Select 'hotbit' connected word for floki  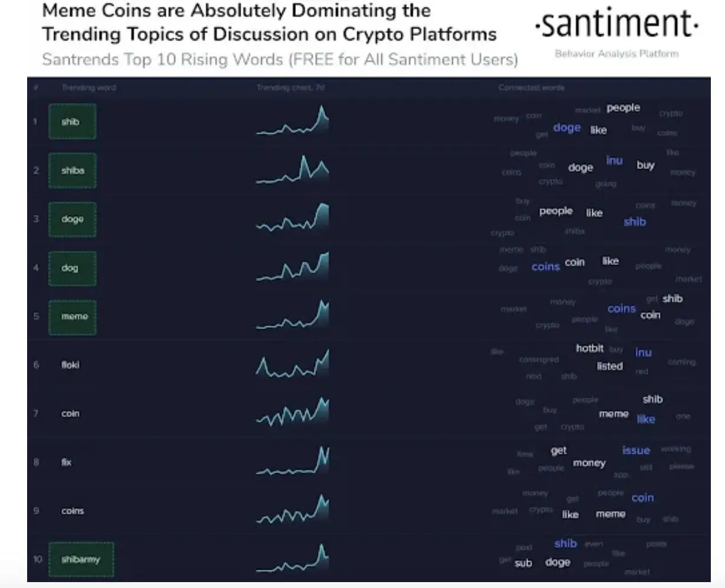(589, 348)
